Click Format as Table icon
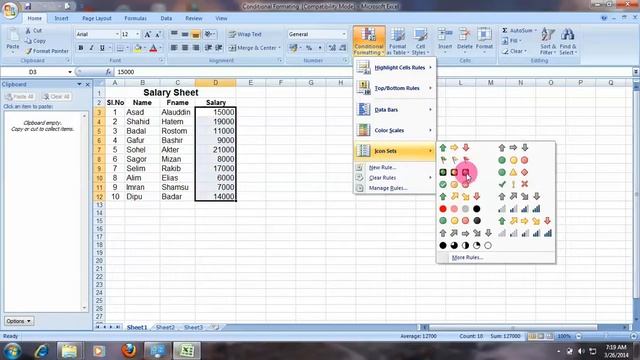The image size is (640, 360). 398,36
